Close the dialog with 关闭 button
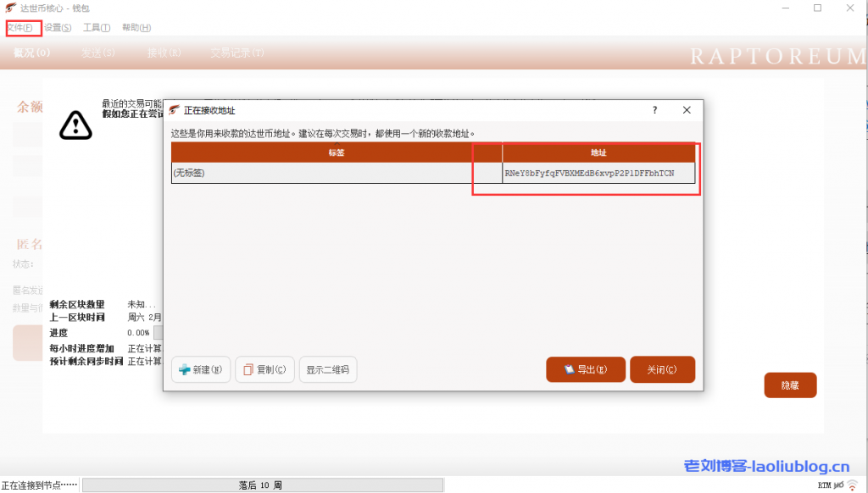This screenshot has width=868, height=493. click(663, 369)
